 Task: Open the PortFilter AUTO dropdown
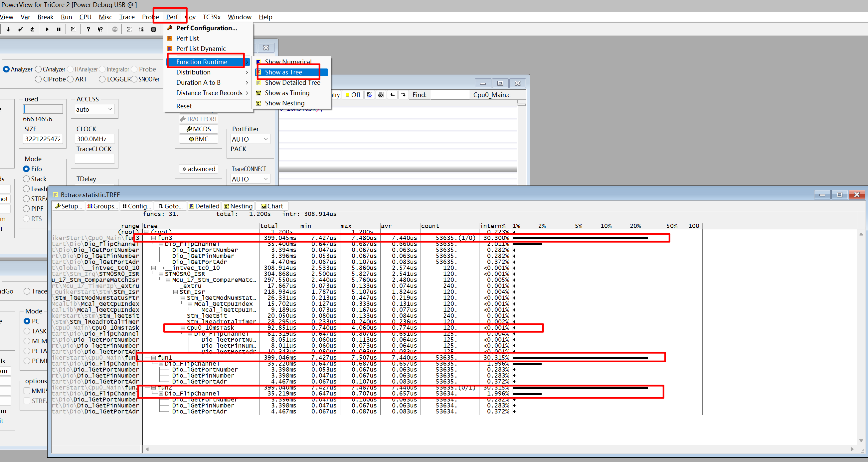tap(250, 139)
